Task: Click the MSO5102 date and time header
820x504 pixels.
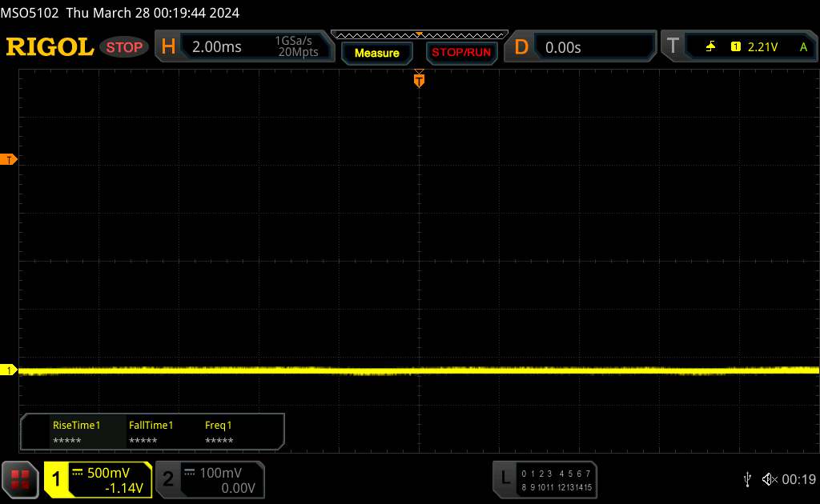Action: click(x=120, y=13)
